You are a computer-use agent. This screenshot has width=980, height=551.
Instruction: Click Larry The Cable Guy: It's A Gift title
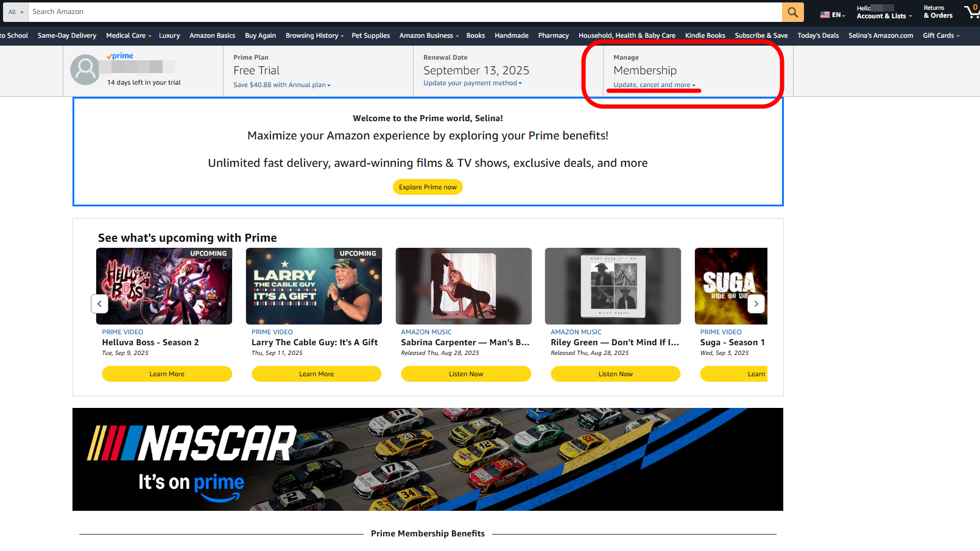(315, 343)
